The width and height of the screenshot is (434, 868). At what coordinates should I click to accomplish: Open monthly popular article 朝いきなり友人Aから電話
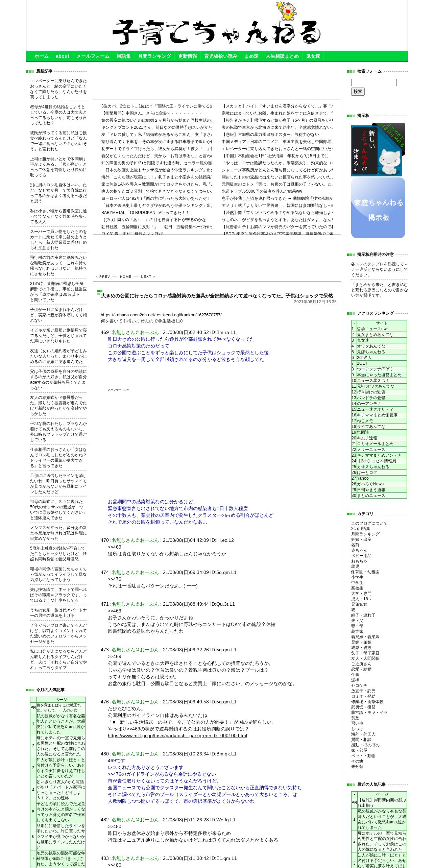point(61,790)
